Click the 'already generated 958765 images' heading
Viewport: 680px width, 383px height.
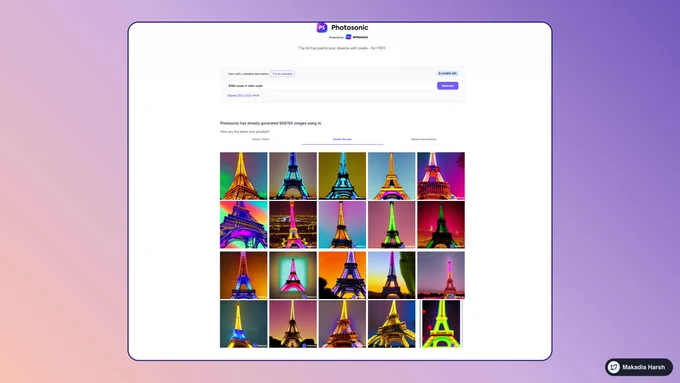(271, 123)
